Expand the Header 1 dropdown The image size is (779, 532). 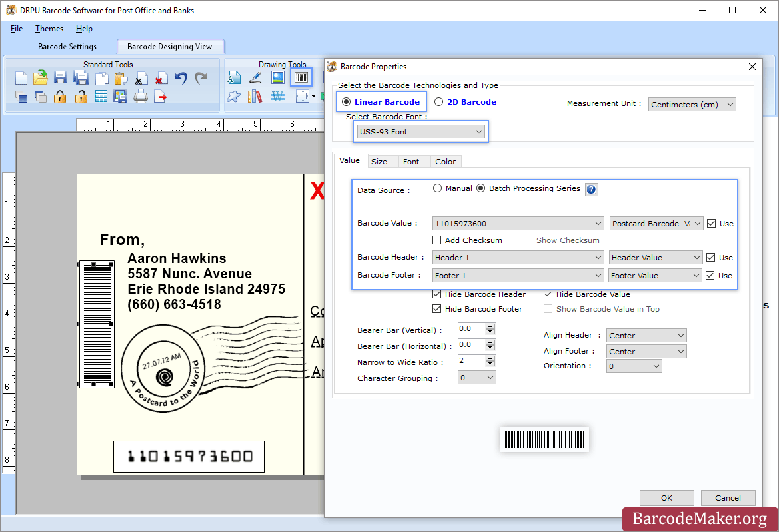(518, 258)
